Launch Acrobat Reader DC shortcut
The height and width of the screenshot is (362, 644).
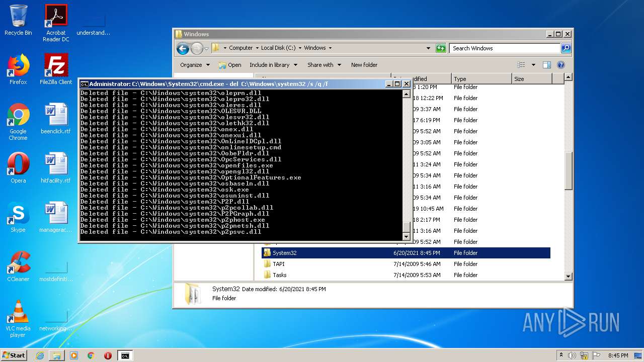[x=56, y=23]
